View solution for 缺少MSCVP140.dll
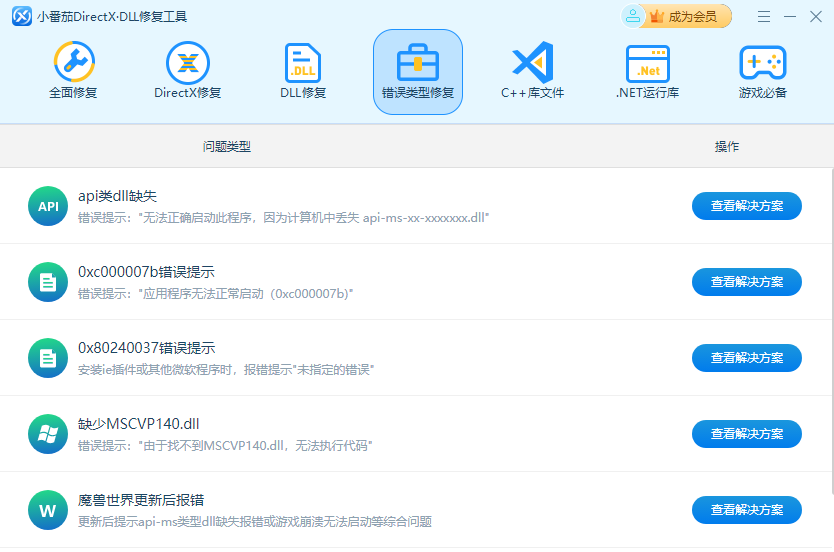This screenshot has width=834, height=552. coord(746,434)
